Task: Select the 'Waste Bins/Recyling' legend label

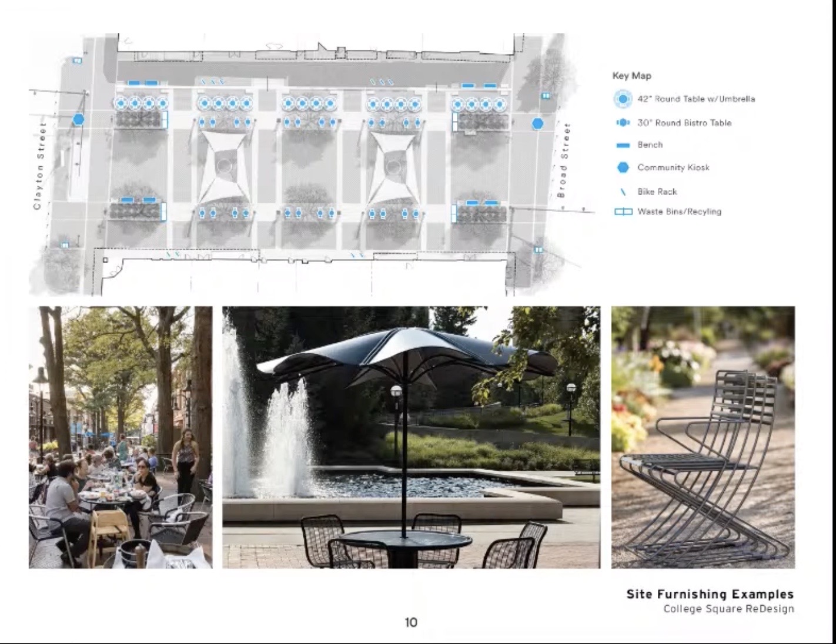Action: point(679,212)
